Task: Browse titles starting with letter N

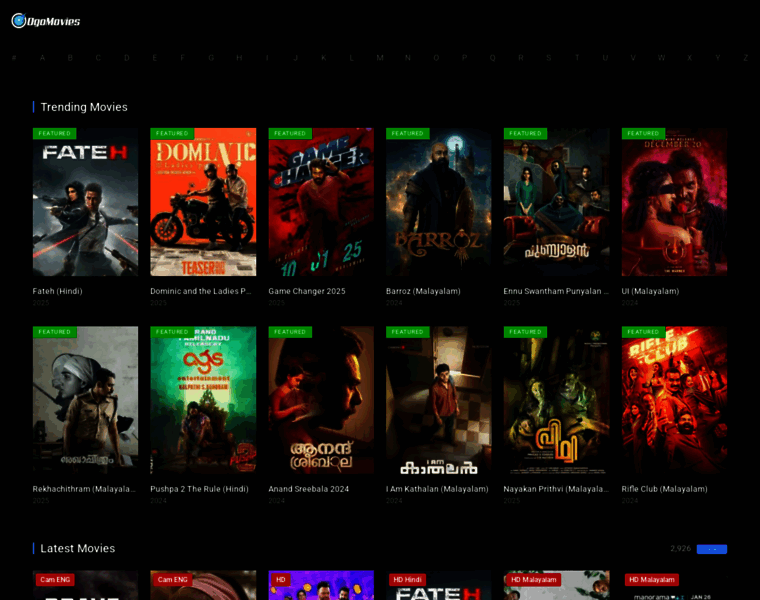Action: [x=408, y=58]
